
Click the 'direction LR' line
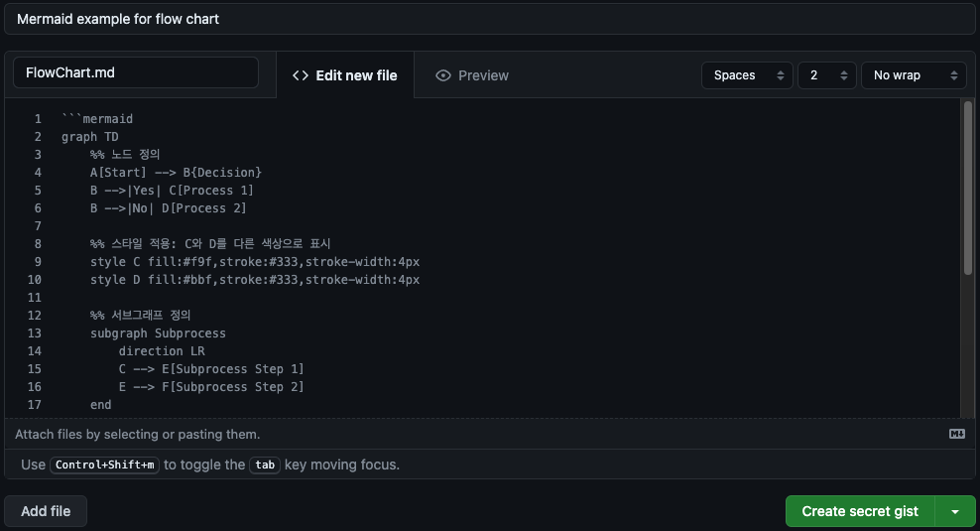pyautogui.click(x=162, y=351)
